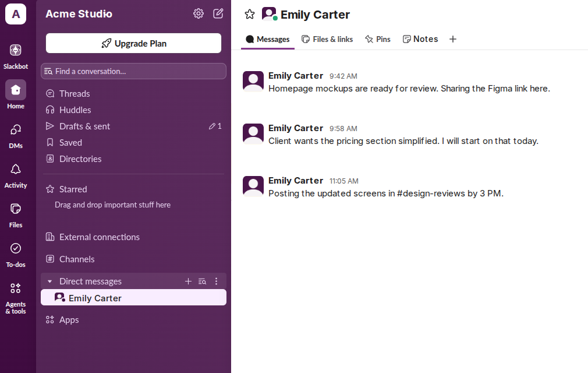588x373 pixels.
Task: Open Files in the rail
Action: 15,215
